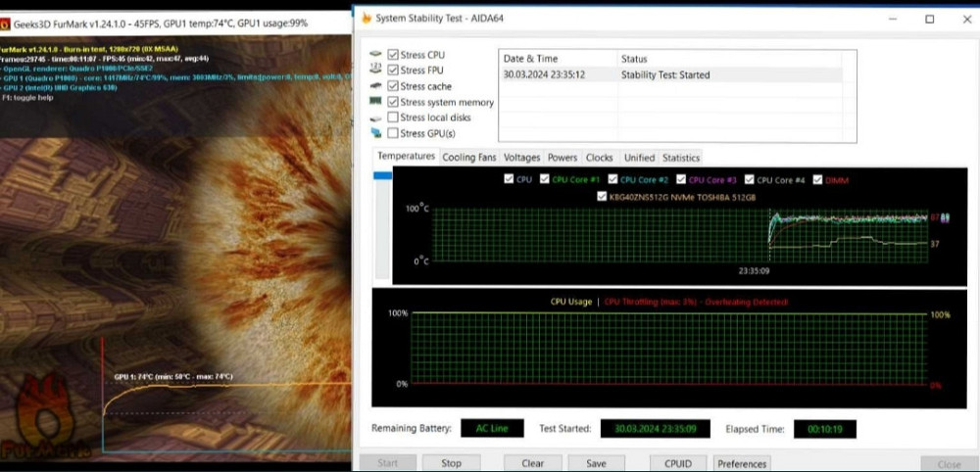The image size is (980, 472).
Task: Open the Preferences dialog
Action: point(741,463)
